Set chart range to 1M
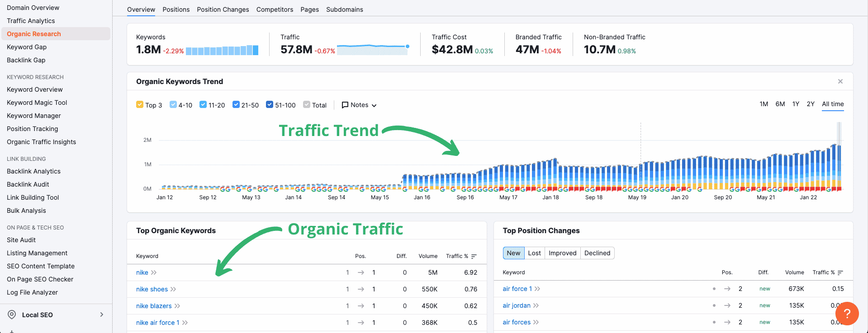 click(x=764, y=104)
